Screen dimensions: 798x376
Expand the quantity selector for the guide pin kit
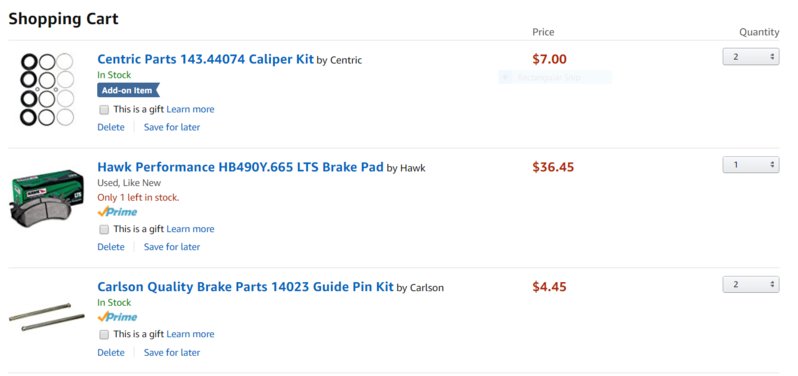coord(751,284)
